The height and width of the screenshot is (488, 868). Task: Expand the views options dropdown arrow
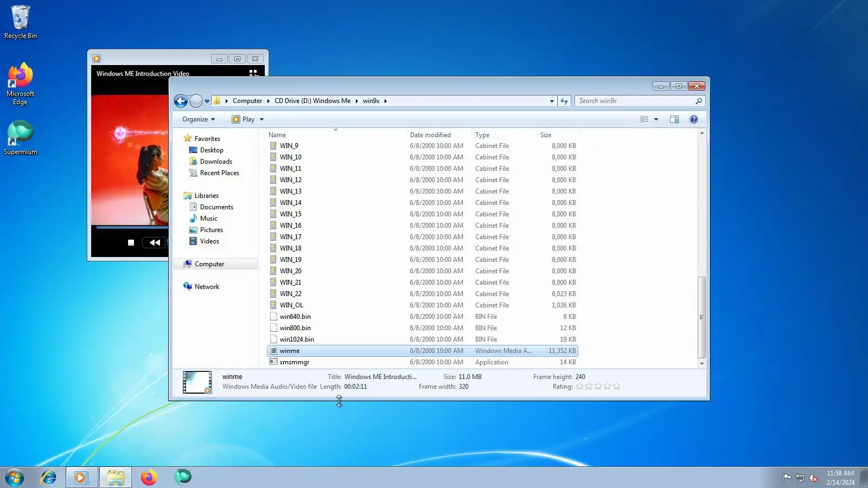[x=656, y=119]
